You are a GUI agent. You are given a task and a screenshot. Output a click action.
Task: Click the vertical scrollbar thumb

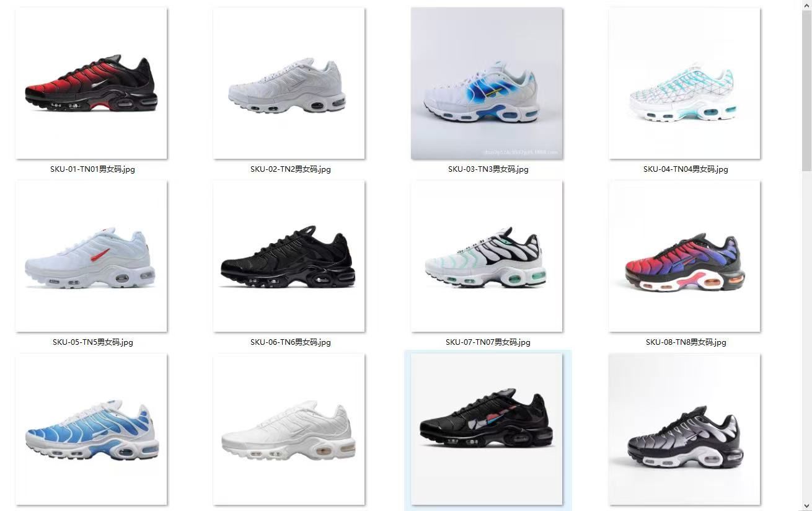[x=806, y=91]
